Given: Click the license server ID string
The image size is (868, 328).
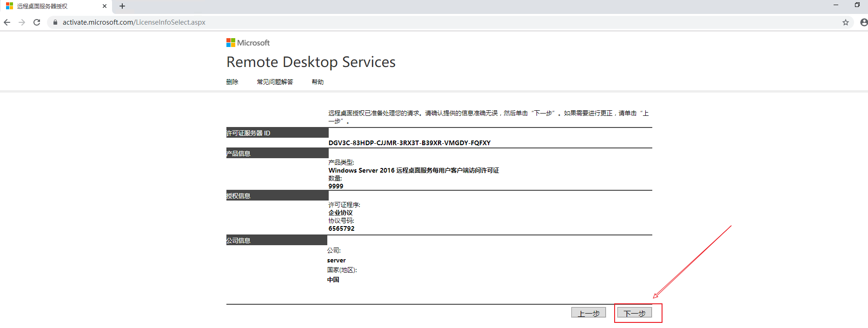Looking at the screenshot, I should point(409,143).
